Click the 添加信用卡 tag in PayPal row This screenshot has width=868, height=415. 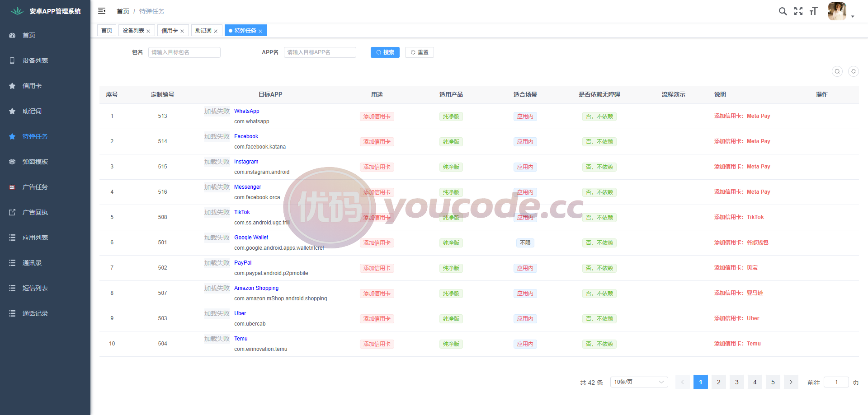click(x=377, y=268)
